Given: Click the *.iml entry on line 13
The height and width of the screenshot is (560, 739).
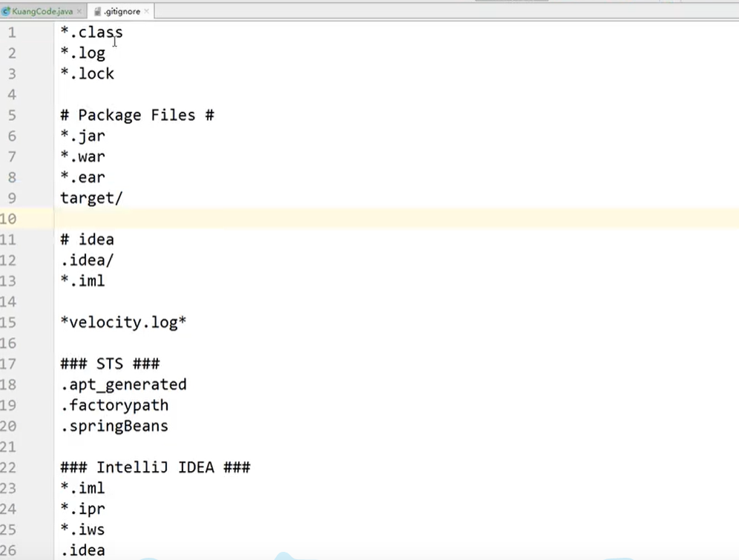Looking at the screenshot, I should click(83, 280).
